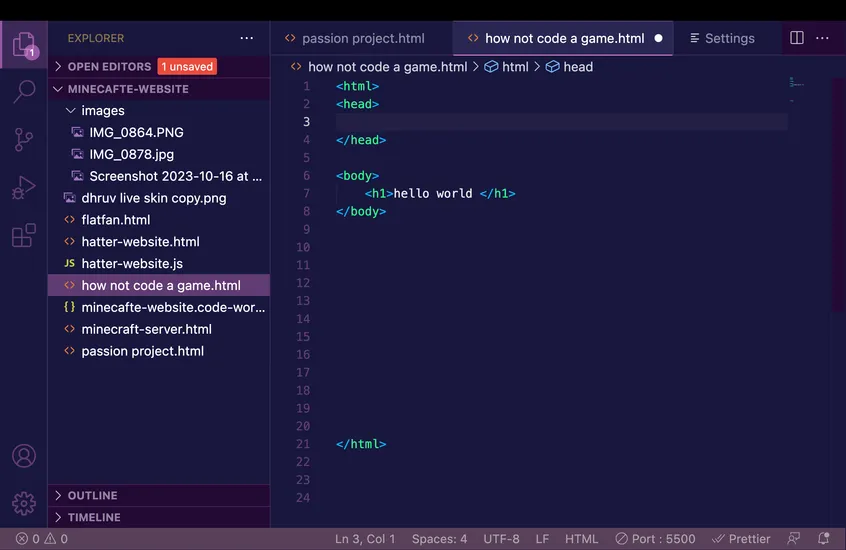Open hatter-website.js file
The height and width of the screenshot is (550, 846).
point(132,264)
